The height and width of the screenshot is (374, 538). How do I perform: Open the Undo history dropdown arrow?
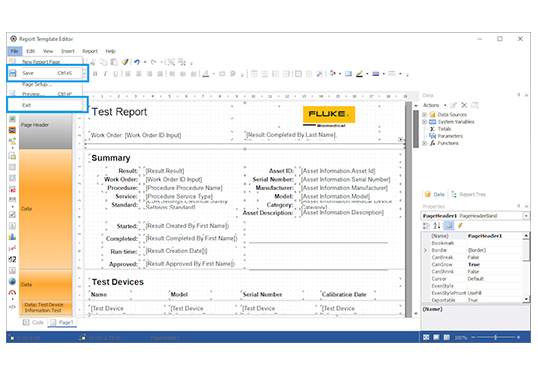(x=145, y=62)
